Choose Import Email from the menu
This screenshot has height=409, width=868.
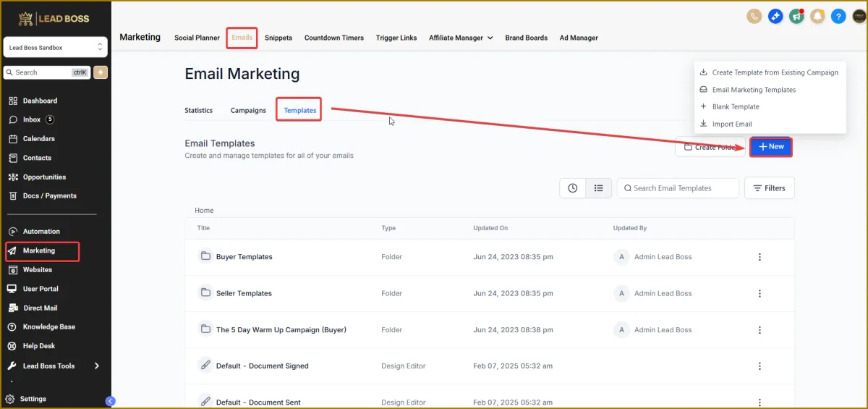pos(732,124)
